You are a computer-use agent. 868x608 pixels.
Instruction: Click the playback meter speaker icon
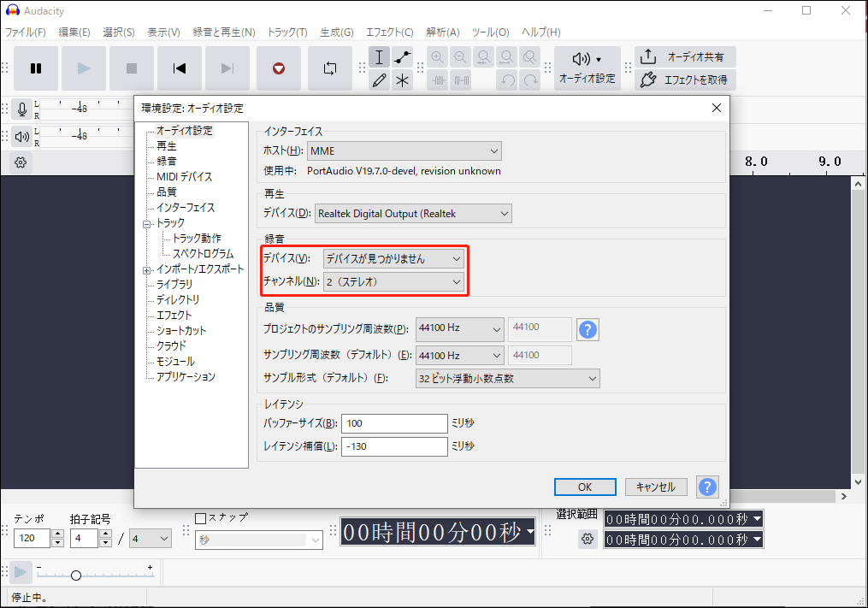point(22,136)
